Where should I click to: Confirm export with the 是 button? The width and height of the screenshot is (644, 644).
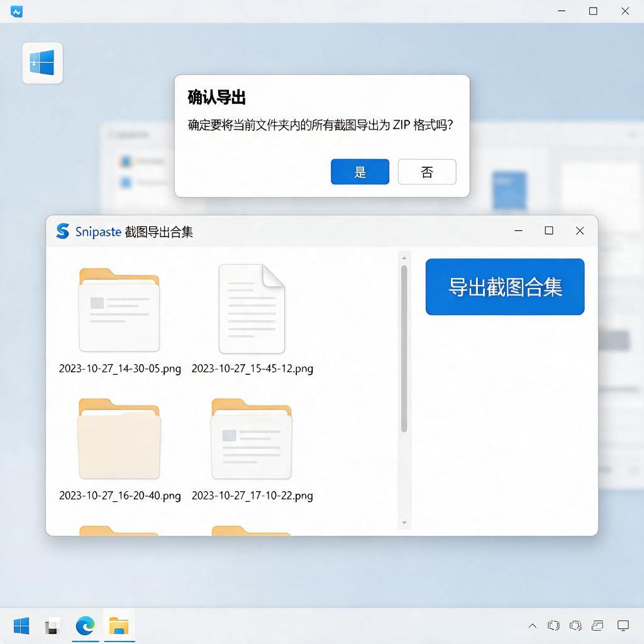[x=360, y=172]
